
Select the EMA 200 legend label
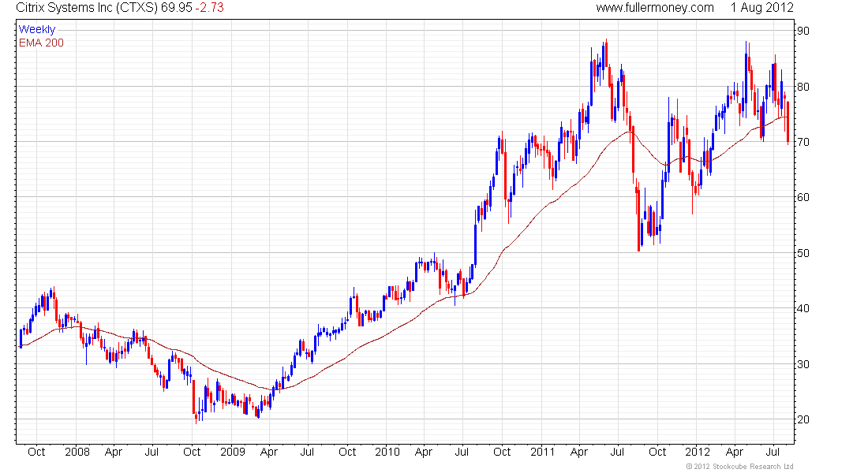point(41,43)
